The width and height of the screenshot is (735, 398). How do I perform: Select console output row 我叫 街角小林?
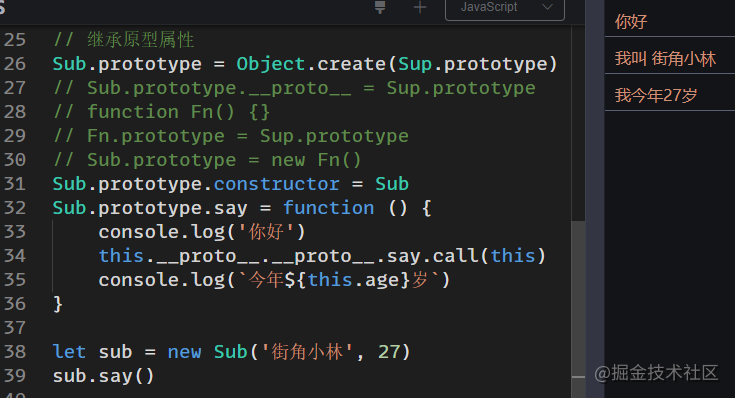(670, 59)
